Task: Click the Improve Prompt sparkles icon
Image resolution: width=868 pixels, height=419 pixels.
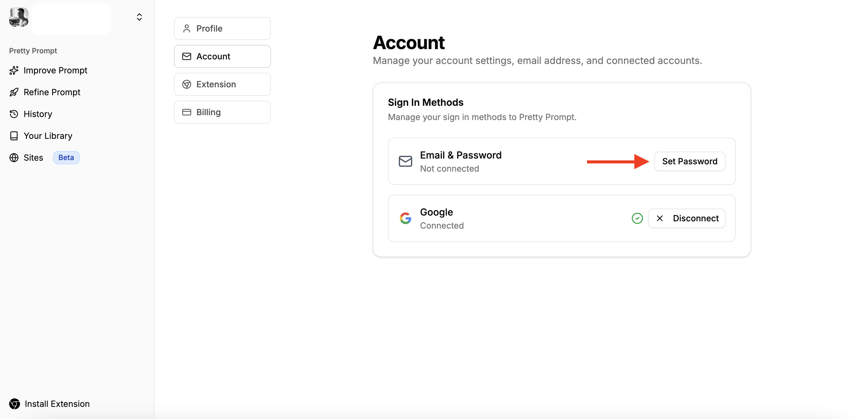Action: click(14, 70)
